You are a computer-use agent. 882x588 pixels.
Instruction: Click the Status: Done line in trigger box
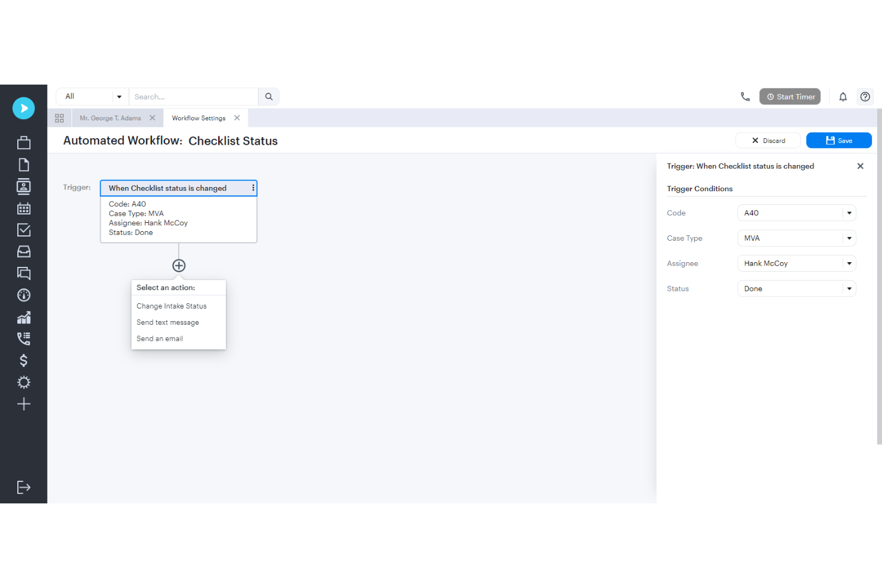(x=131, y=232)
